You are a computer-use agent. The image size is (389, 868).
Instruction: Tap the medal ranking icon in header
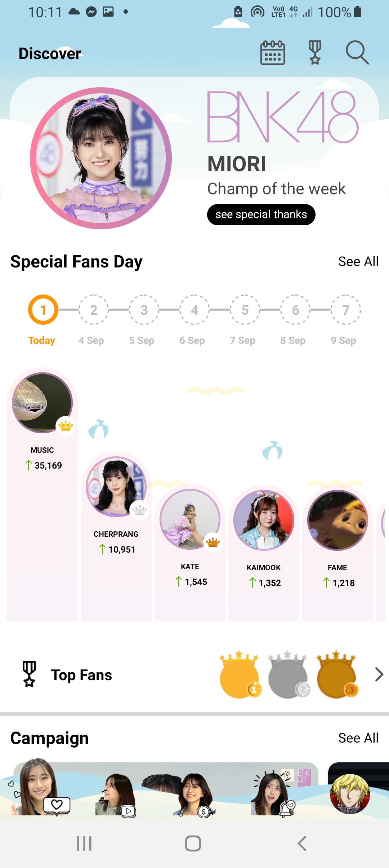[315, 53]
